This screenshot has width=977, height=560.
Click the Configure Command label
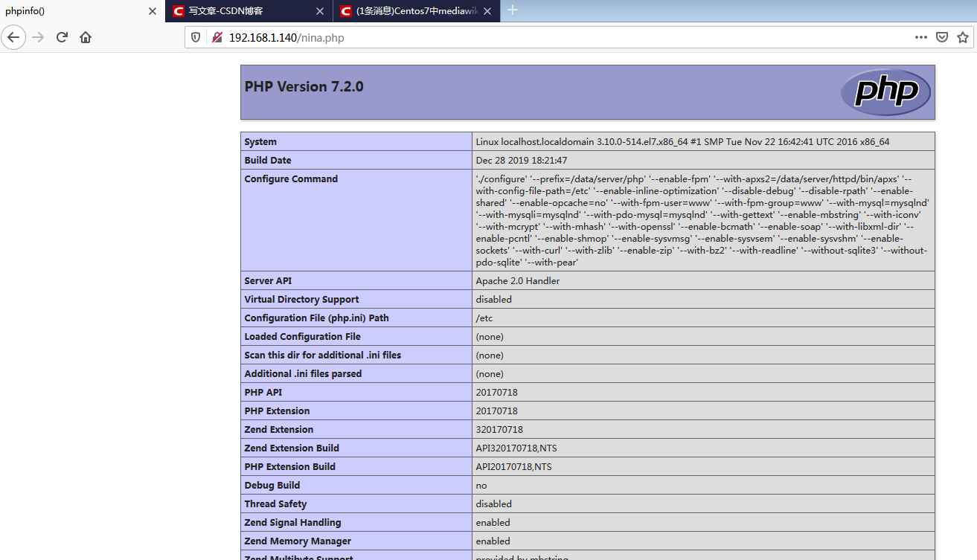291,179
